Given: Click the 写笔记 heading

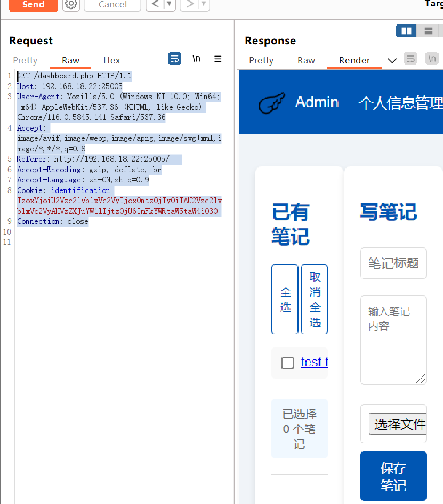Looking at the screenshot, I should [388, 212].
